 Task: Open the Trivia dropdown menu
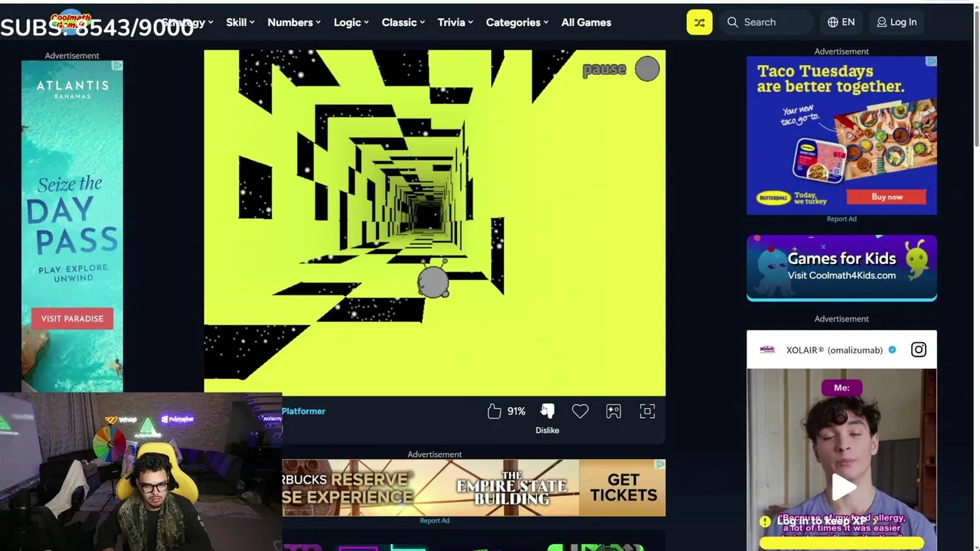(456, 22)
